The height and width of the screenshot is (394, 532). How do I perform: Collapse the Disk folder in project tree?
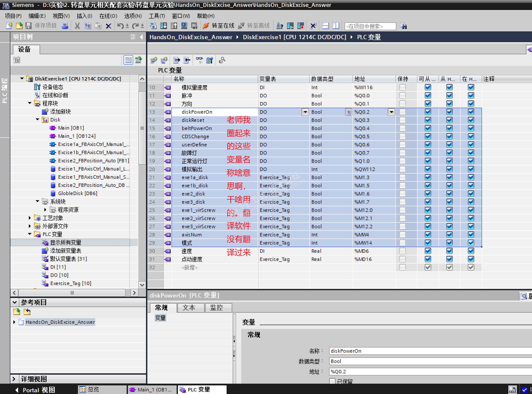click(x=37, y=120)
